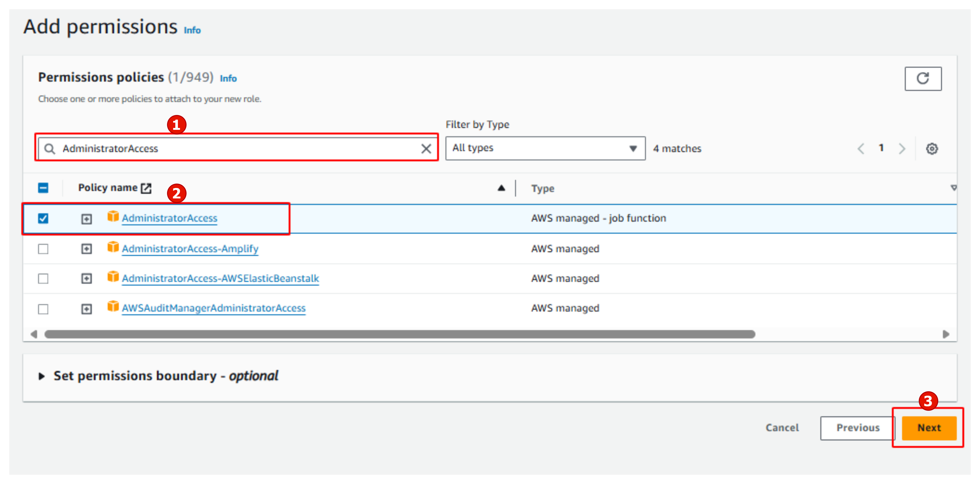This screenshot has height=484, width=980.
Task: Expand Set permissions boundary section
Action: pyautogui.click(x=42, y=376)
